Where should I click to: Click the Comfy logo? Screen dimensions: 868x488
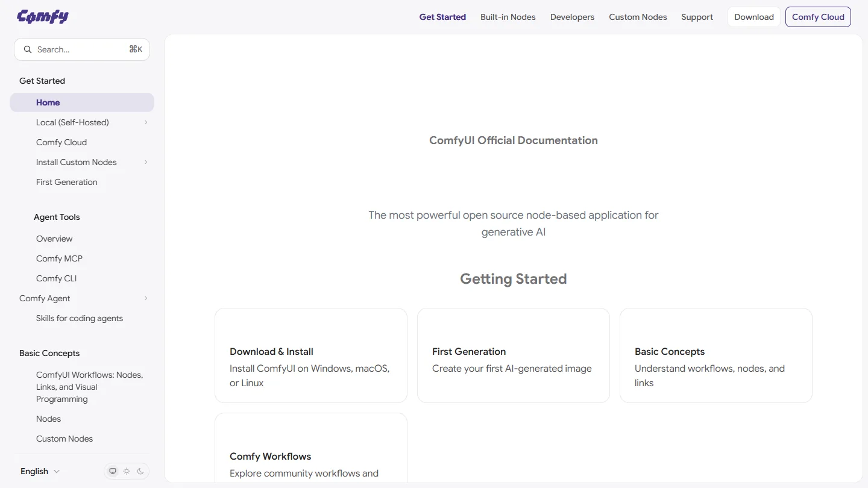point(43,17)
